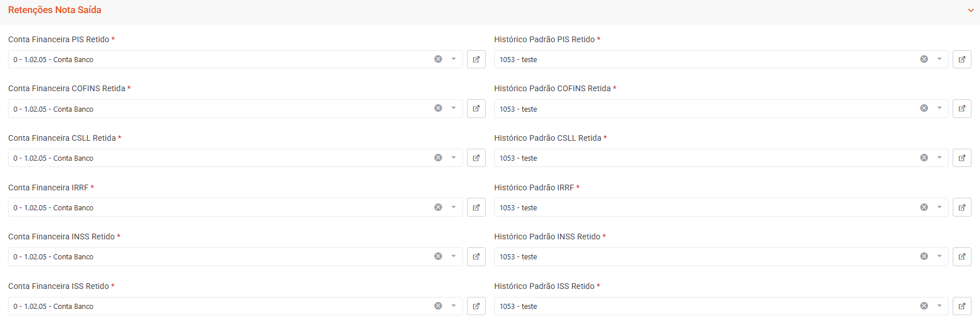980x322 pixels.
Task: Click the Retenções Nota Saída section header
Action: click(x=55, y=10)
